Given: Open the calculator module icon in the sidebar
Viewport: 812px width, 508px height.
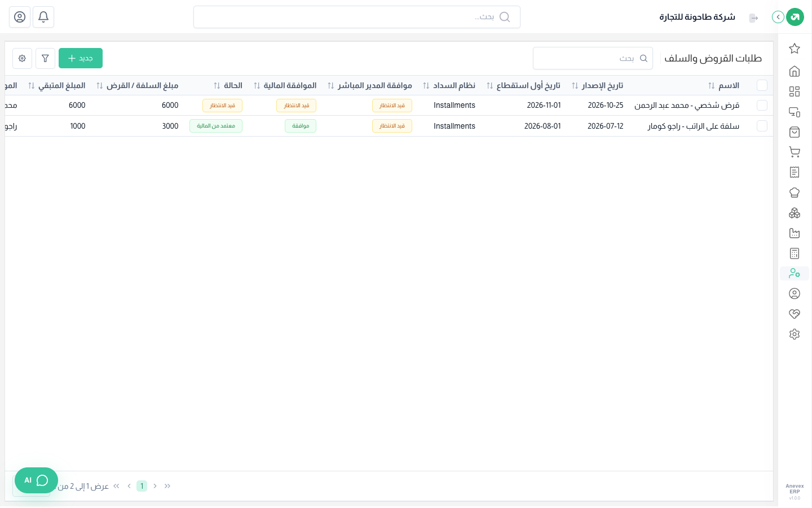Looking at the screenshot, I should coord(795,253).
